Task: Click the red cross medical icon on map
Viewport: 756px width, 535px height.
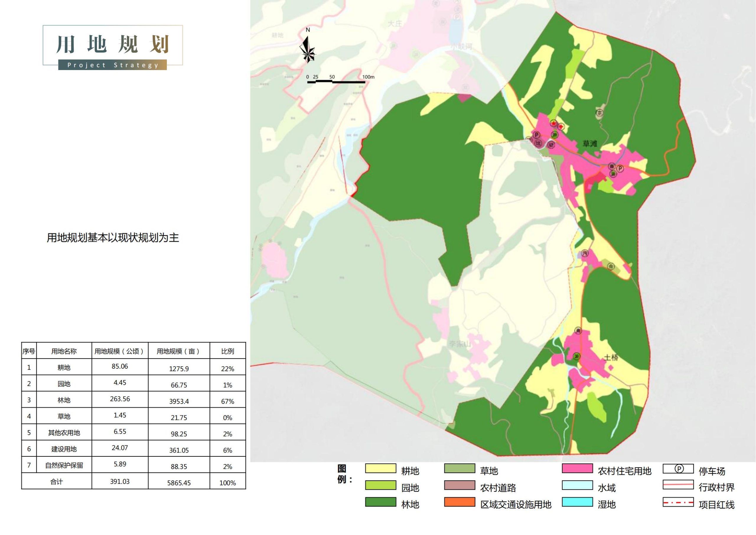Action: pyautogui.click(x=561, y=126)
